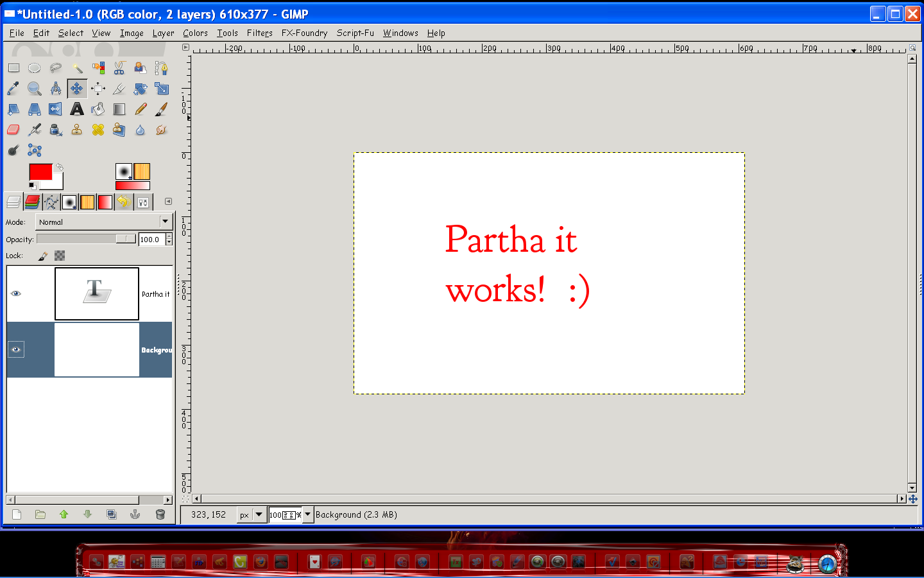Select the Eraser tool
This screenshot has height=578, width=924.
[13, 130]
